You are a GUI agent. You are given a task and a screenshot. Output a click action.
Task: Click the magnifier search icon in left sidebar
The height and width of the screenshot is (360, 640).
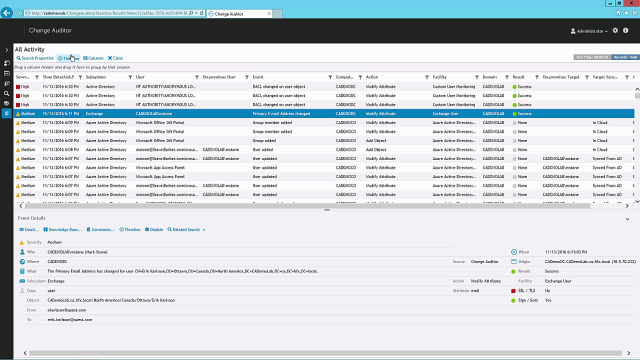pos(7,93)
